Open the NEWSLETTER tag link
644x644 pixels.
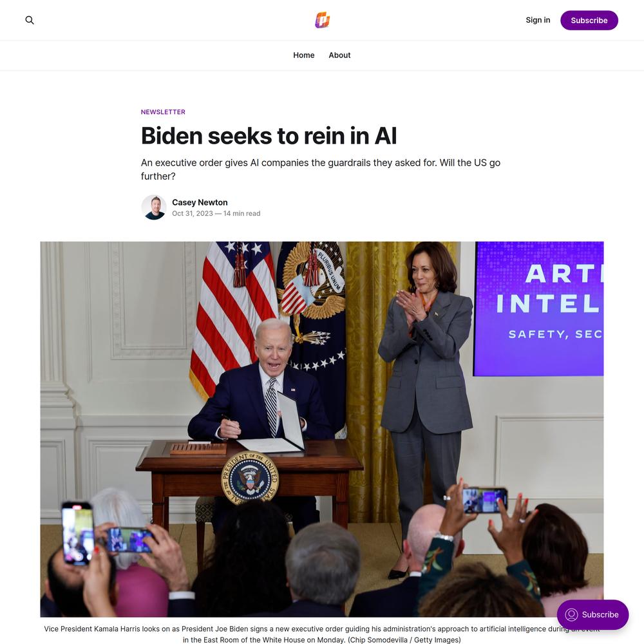[163, 111]
